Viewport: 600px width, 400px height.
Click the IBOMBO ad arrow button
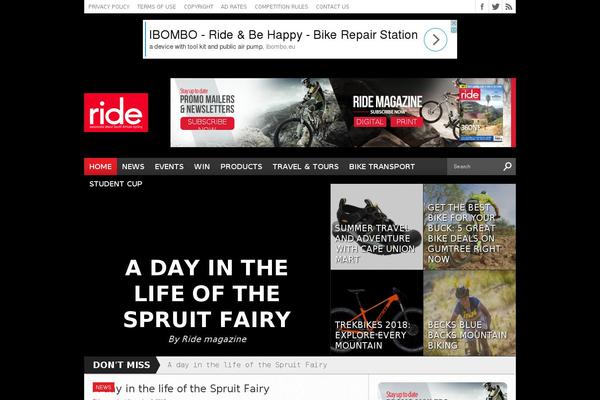point(435,39)
